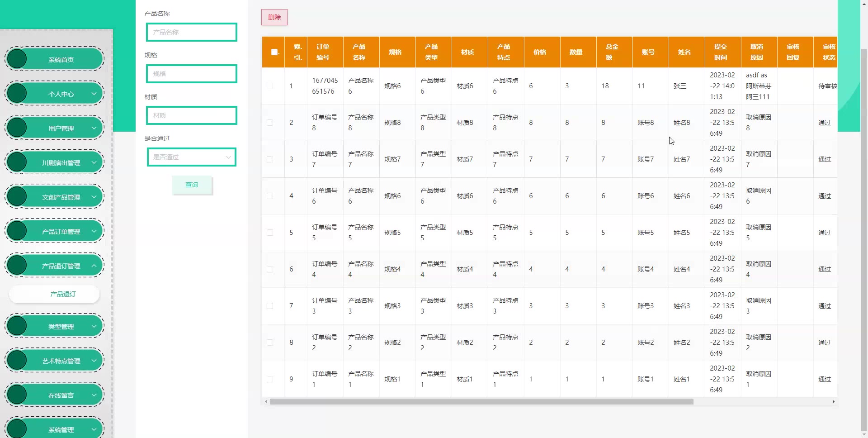Click the table's scroll-right arrow

pos(833,402)
